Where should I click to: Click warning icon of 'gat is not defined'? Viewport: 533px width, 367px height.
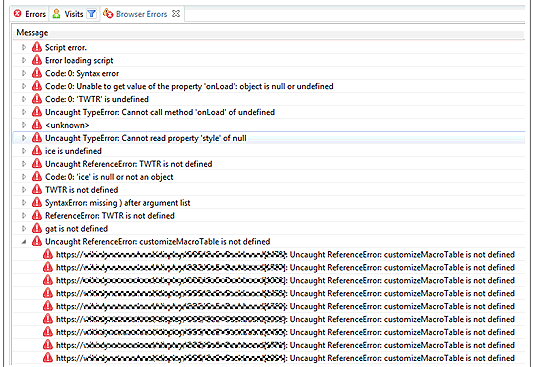(37, 228)
